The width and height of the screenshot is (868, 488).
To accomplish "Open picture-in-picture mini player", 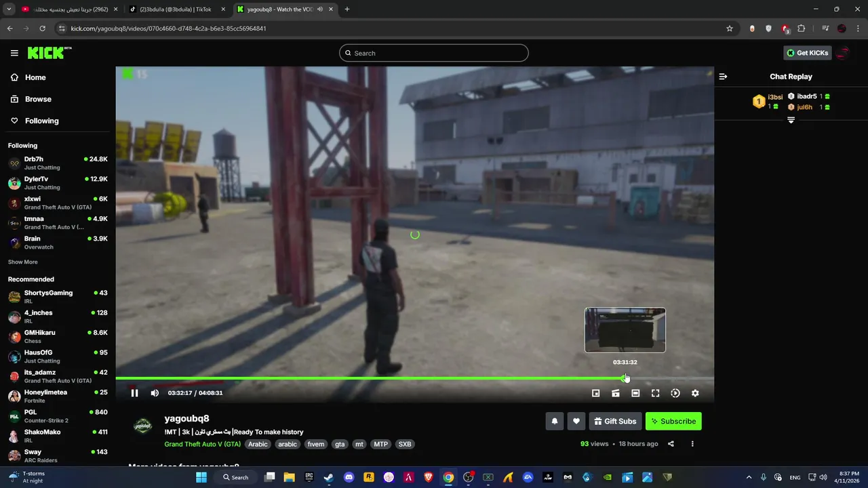I will [596, 393].
